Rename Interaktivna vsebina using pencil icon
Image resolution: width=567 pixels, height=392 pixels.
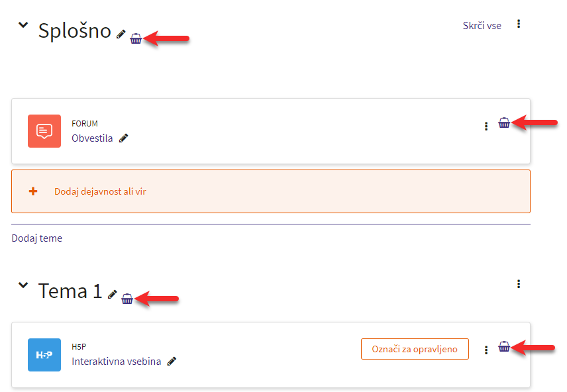pos(172,362)
